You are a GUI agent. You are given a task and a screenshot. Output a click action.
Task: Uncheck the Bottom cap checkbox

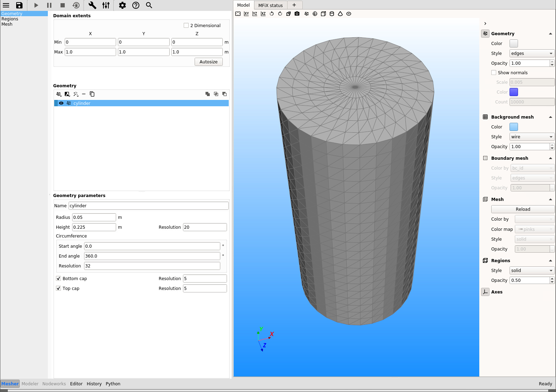[58, 278]
